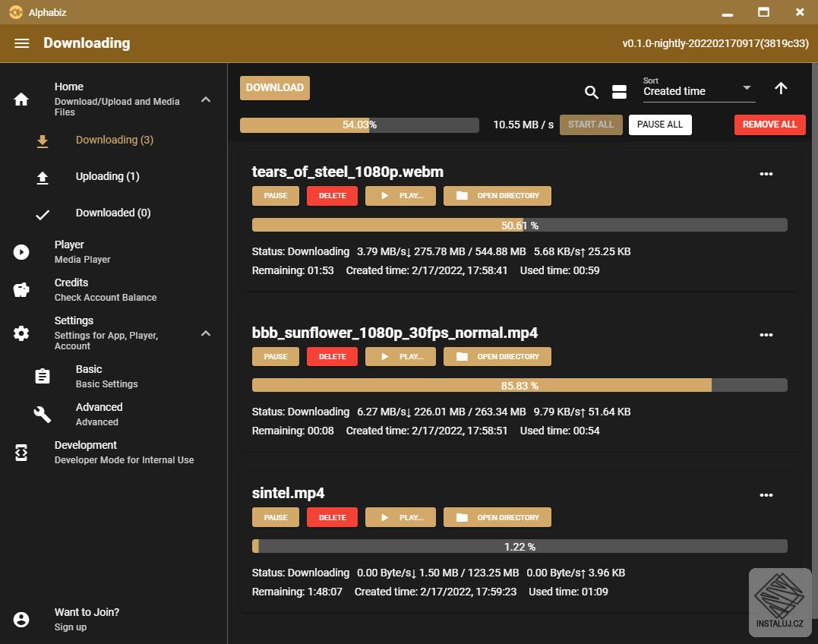
Task: Click PAUSE ALL button
Action: click(x=659, y=125)
